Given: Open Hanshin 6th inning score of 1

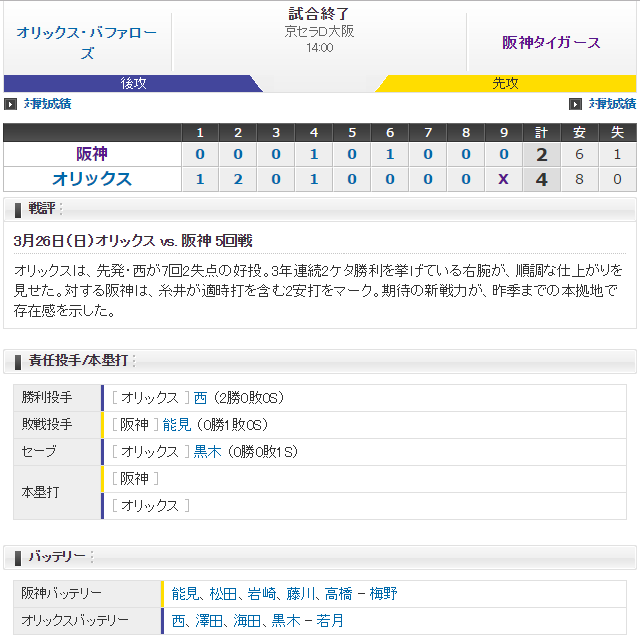Looking at the screenshot, I should click(390, 154).
